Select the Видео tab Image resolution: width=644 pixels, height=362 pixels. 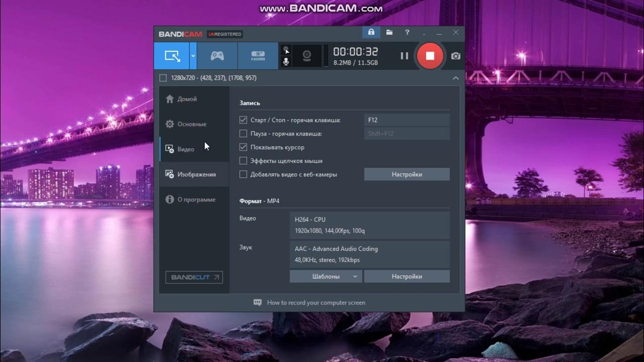coord(194,149)
